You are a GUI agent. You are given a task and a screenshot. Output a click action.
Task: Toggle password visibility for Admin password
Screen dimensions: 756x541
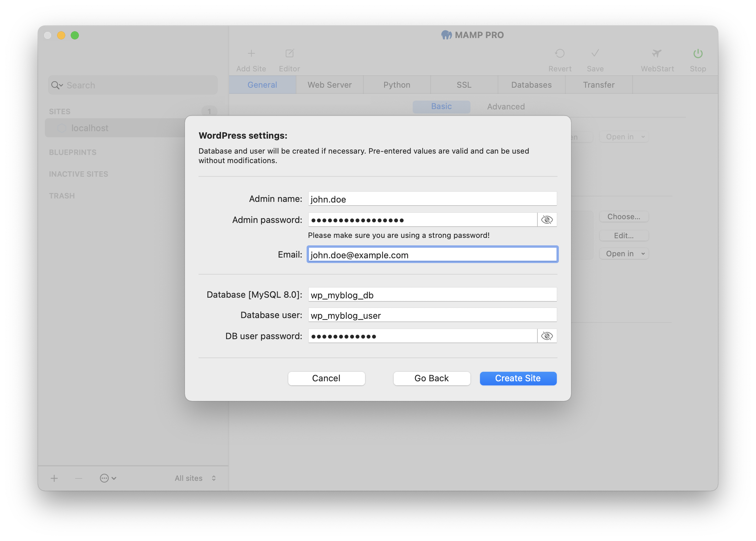coord(547,219)
